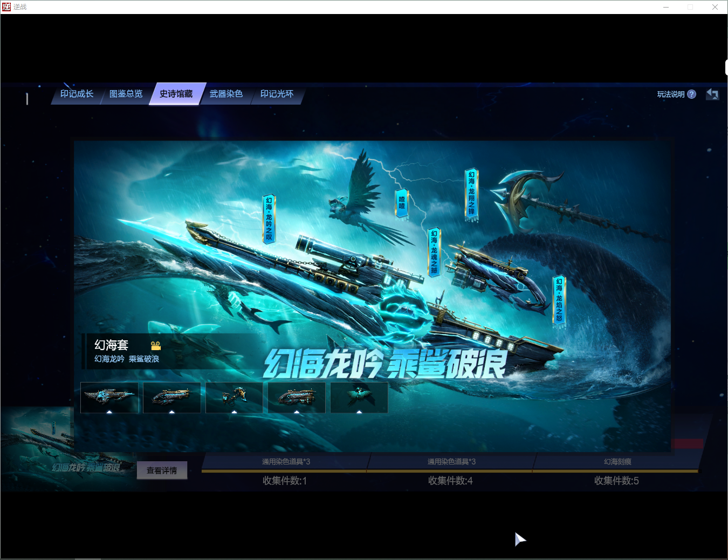Select the 通用染色道具*3 reward above 收集件数:4
Screen dimensions: 728x560
(451, 462)
